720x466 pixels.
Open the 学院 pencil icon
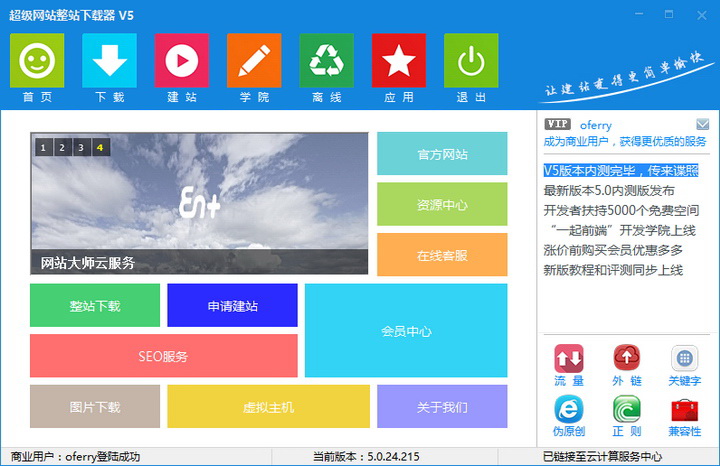[x=254, y=61]
